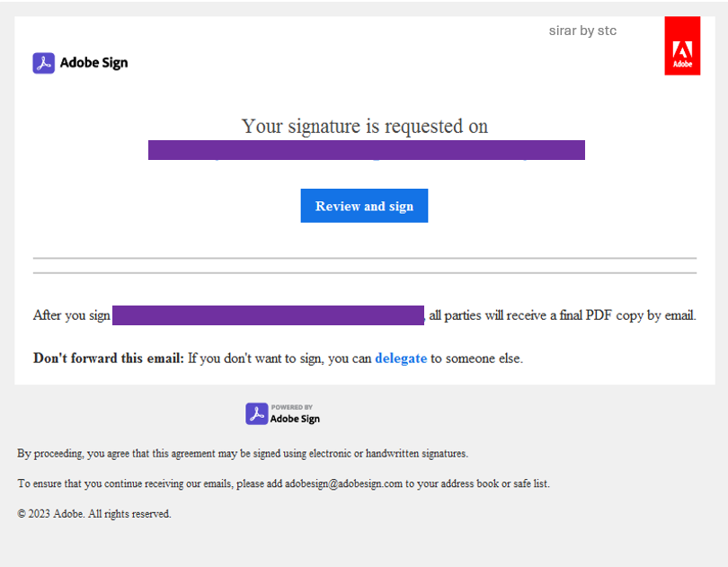Screen dimensions: 728x567
Task: Click the 'POWERED BY' footer label
Action: [x=291, y=407]
